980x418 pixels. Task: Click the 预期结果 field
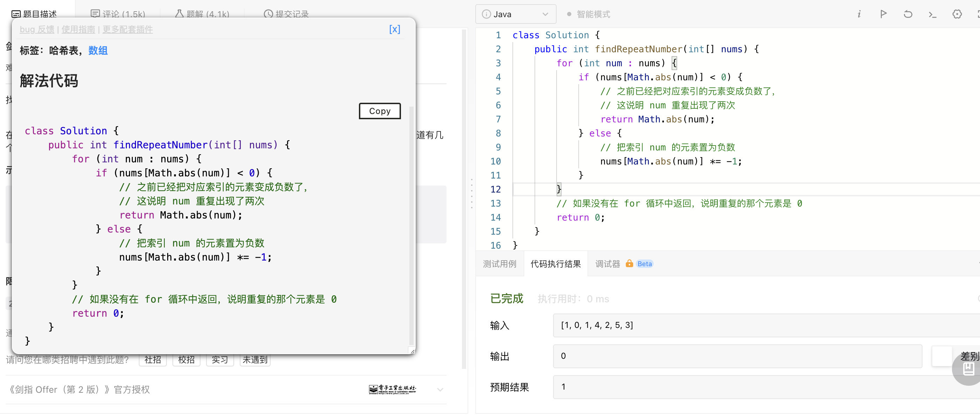[766, 387]
